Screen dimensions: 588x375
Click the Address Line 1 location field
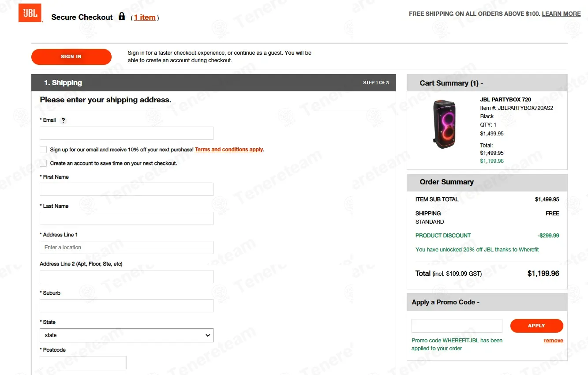(x=126, y=247)
